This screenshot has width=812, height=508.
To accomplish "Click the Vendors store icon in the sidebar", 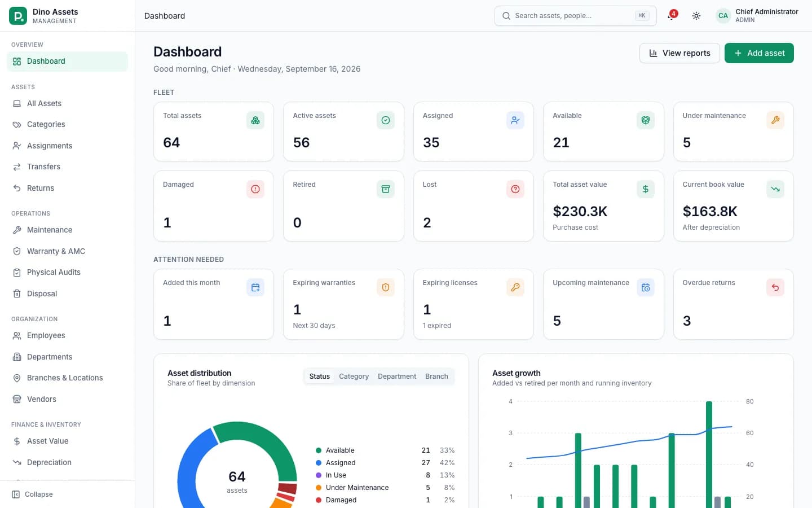I will [17, 399].
